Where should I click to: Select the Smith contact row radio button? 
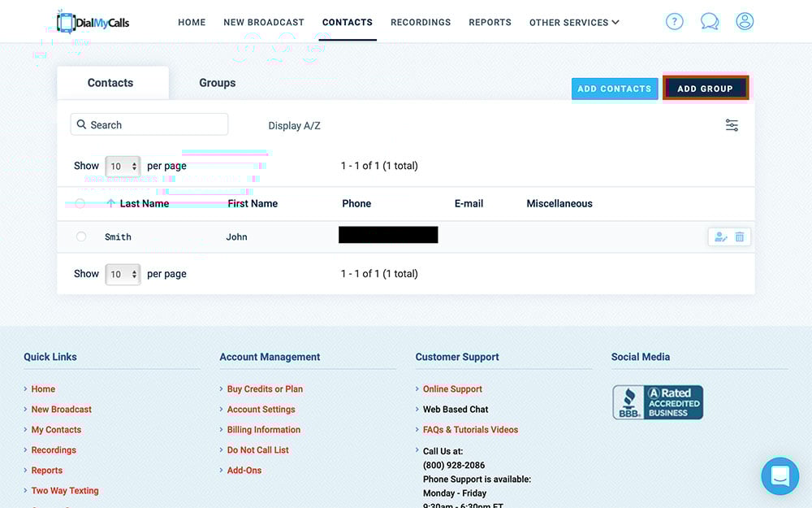(81, 237)
